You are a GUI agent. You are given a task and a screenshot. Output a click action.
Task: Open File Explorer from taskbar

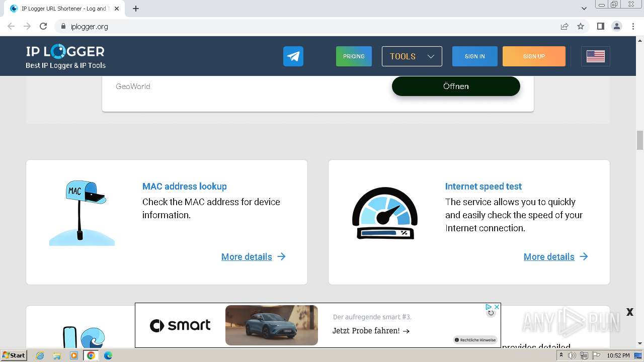pyautogui.click(x=57, y=355)
